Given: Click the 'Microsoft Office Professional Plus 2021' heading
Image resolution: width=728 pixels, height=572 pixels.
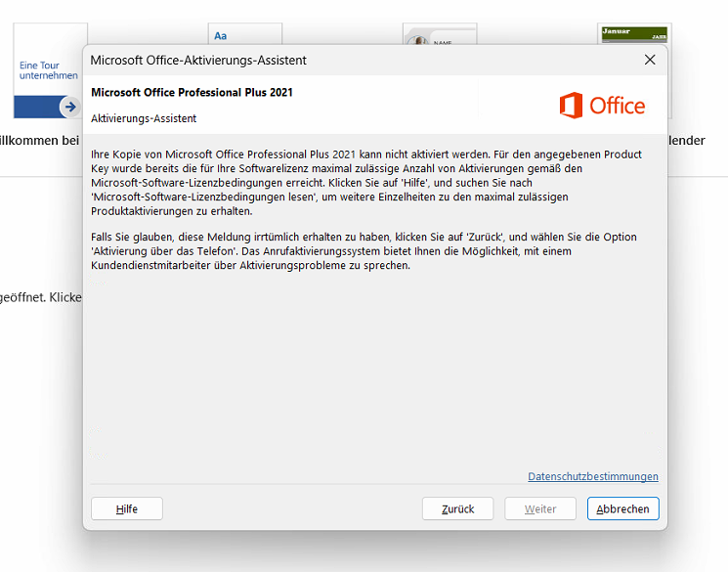Looking at the screenshot, I should (192, 93).
